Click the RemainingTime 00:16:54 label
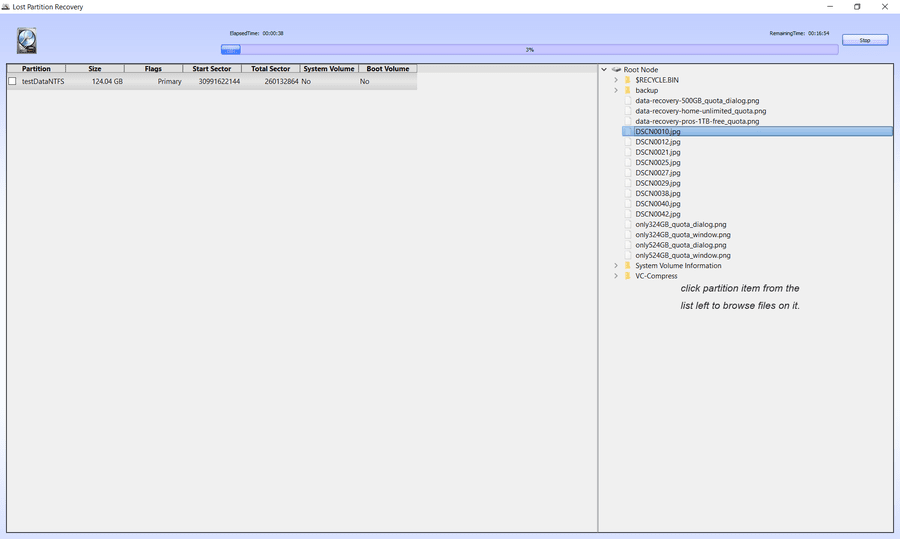Image resolution: width=900 pixels, height=539 pixels. pos(799,33)
